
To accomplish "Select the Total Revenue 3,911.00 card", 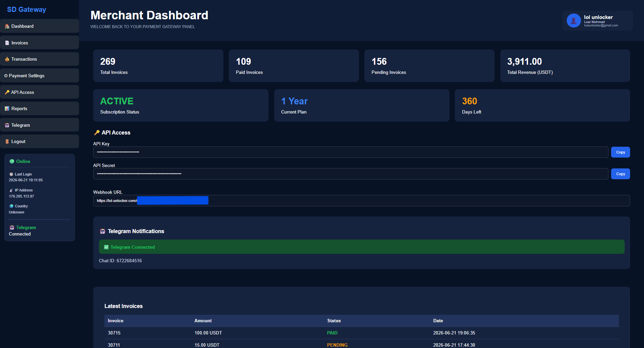I will (x=565, y=66).
